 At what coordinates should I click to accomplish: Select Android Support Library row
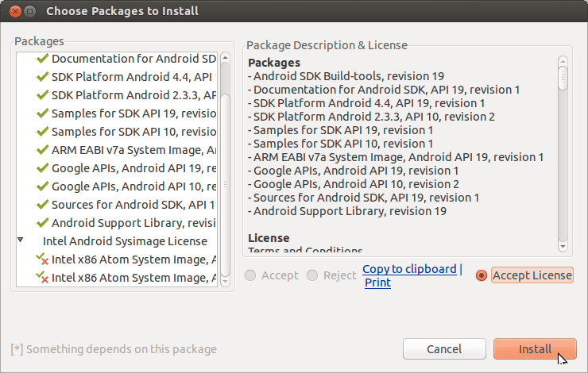[117, 223]
